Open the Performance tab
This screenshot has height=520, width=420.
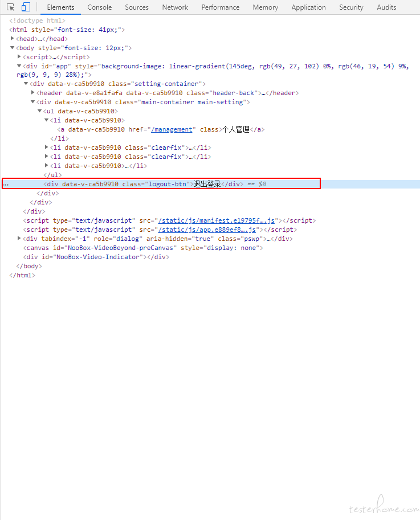221,7
